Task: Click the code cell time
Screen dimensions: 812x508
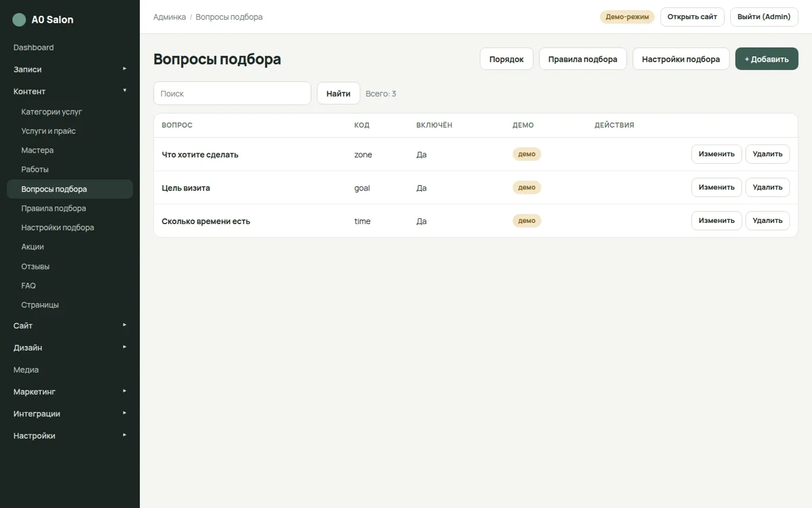Action: point(362,221)
